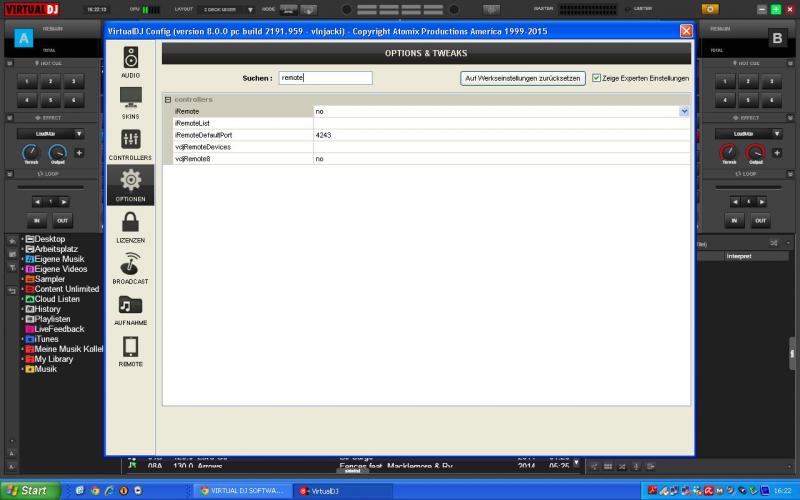Image resolution: width=800 pixels, height=500 pixels.
Task: Open the Skins settings section
Action: pyautogui.click(x=131, y=103)
